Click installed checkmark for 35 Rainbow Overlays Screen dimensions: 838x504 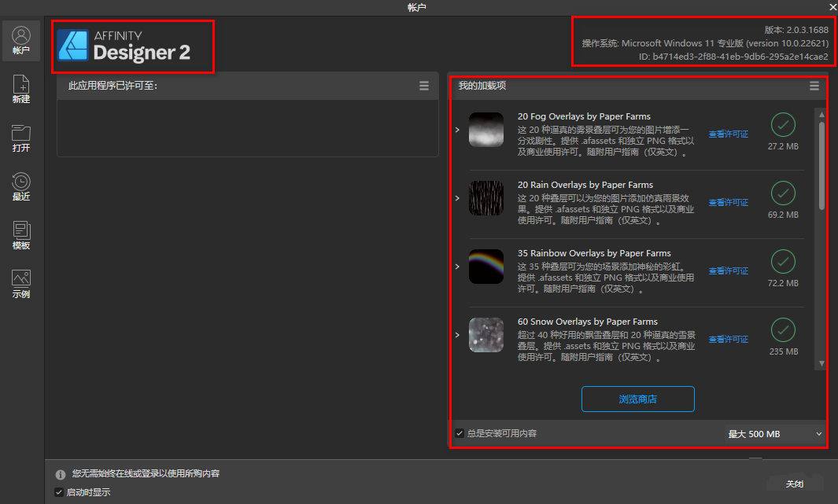pos(783,262)
